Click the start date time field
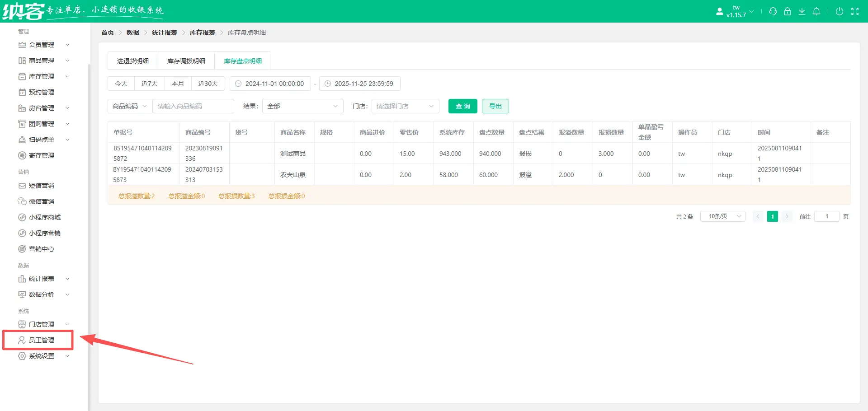 [270, 84]
